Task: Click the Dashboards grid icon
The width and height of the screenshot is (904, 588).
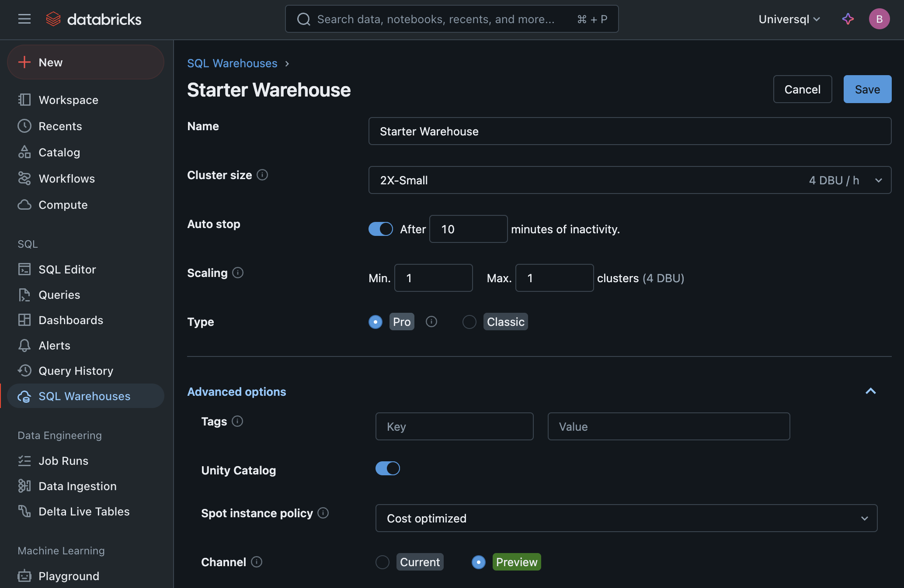Action: pyautogui.click(x=24, y=320)
